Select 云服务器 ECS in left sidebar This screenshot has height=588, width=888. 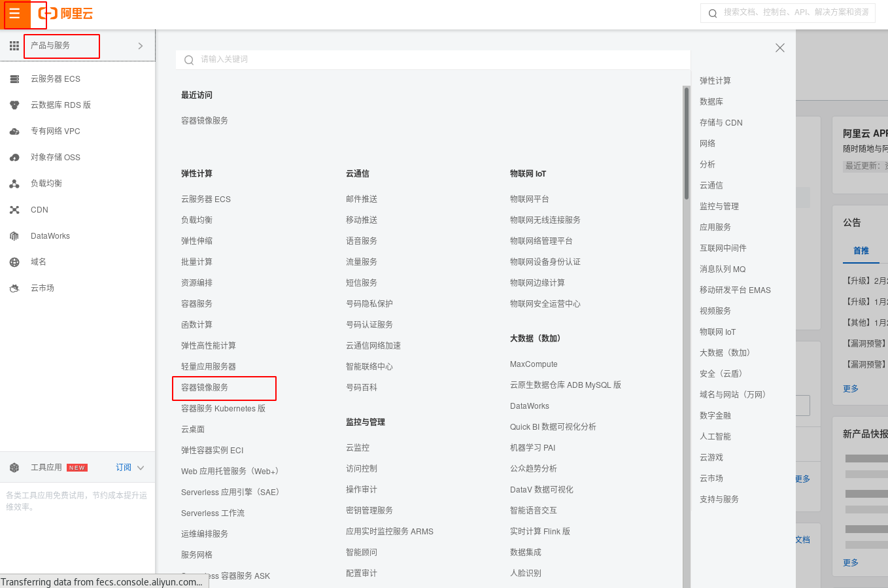pos(56,78)
